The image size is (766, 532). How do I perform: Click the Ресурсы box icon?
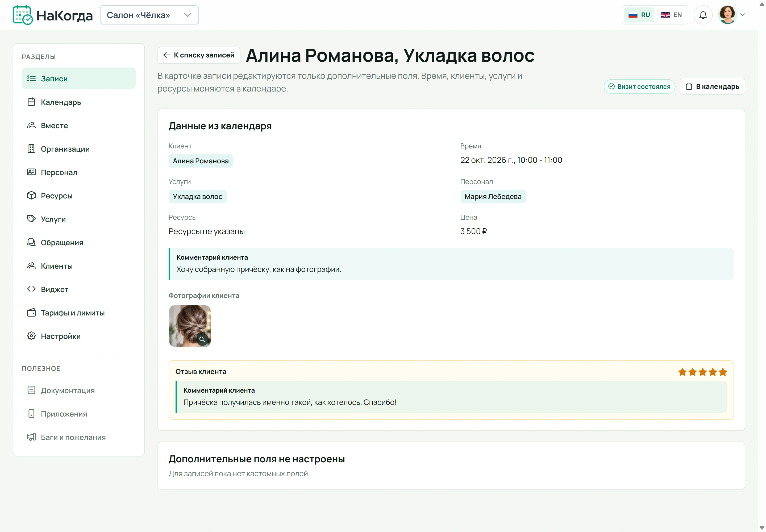pos(31,195)
